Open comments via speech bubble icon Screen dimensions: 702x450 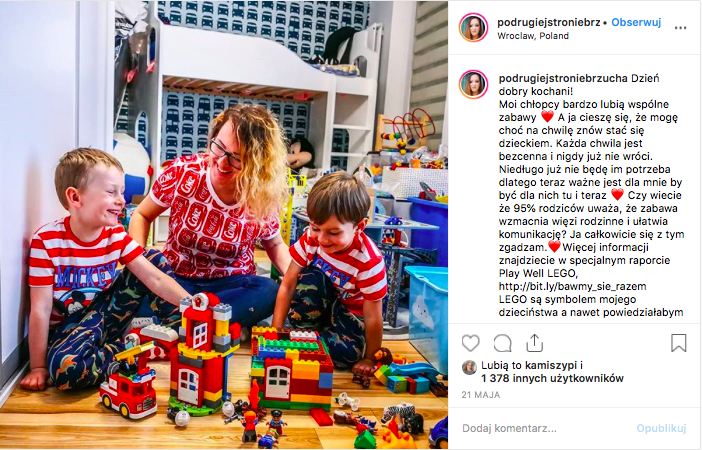pos(502,343)
